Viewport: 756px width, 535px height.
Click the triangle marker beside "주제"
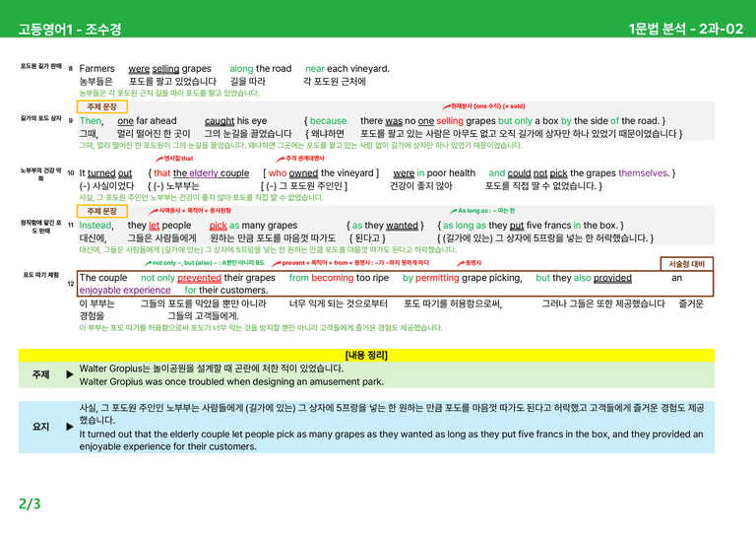coord(70,374)
